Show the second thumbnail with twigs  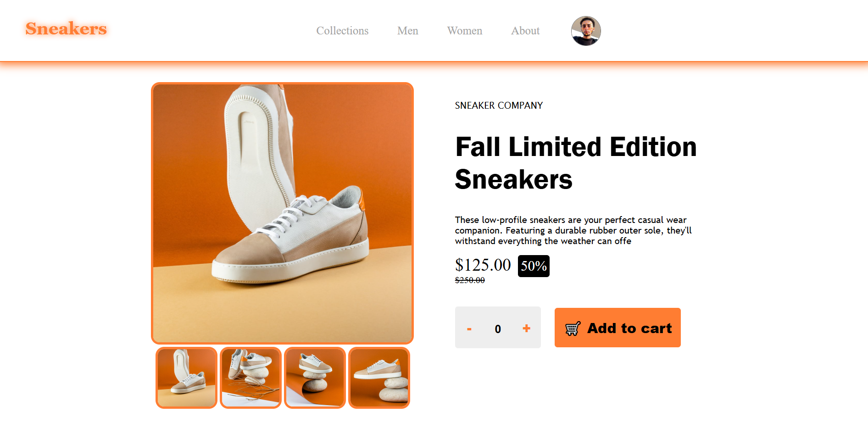(x=250, y=378)
